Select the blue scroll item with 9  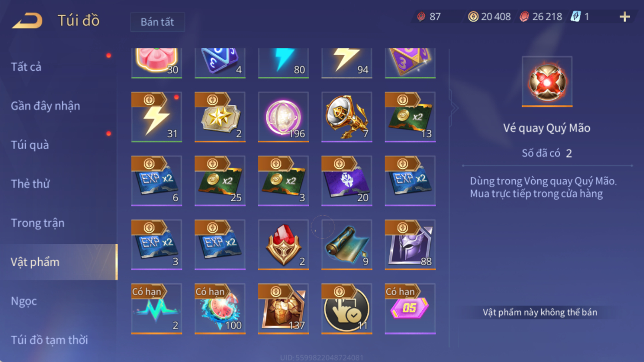click(x=347, y=245)
